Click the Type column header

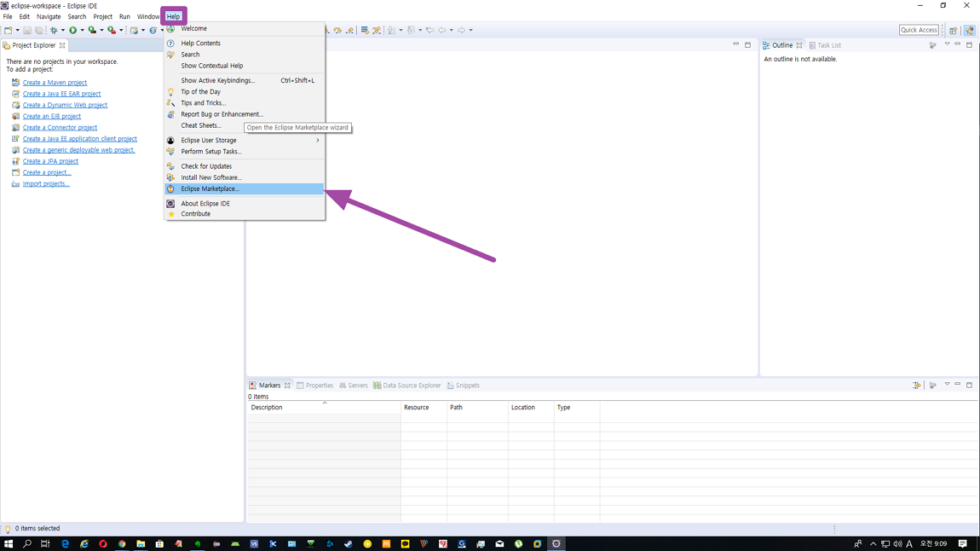[x=576, y=407]
